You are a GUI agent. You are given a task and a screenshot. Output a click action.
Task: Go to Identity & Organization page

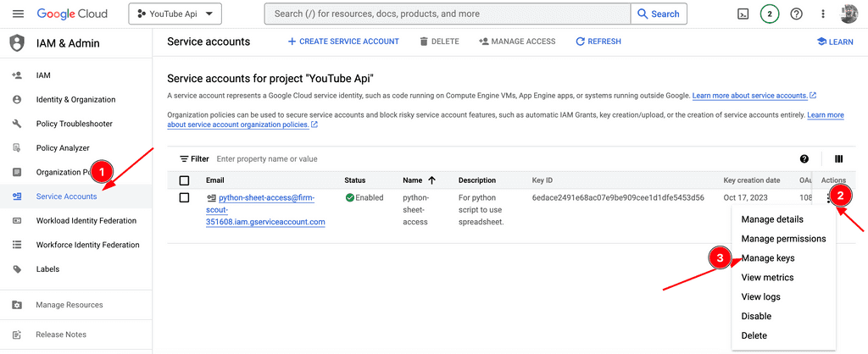pos(75,100)
